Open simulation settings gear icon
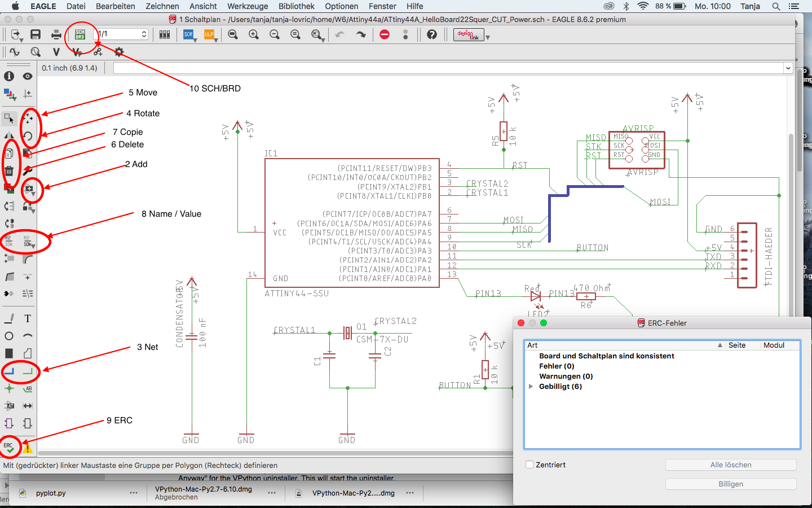The height and width of the screenshot is (508, 812). coord(119,52)
